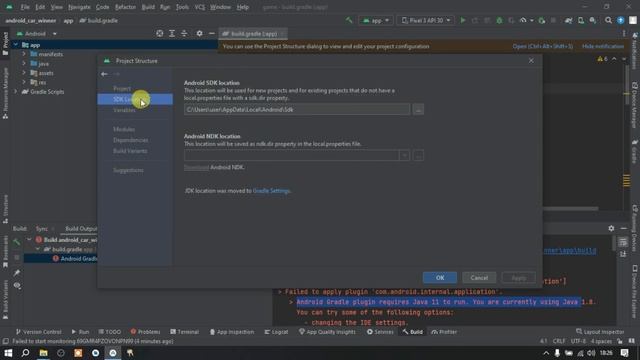Image resolution: width=640 pixels, height=360 pixels.
Task: Hide the Project panel with minus icon
Action: click(x=211, y=33)
